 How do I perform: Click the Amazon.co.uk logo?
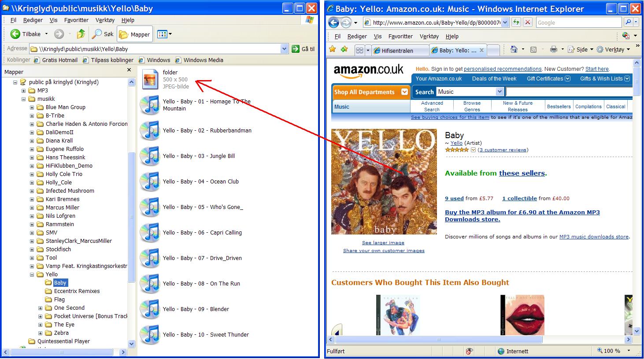(368, 71)
